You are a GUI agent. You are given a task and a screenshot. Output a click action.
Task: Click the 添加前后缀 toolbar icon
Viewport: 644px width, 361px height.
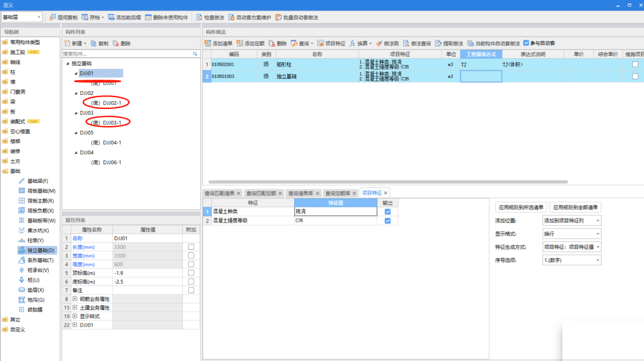pyautogui.click(x=111, y=17)
